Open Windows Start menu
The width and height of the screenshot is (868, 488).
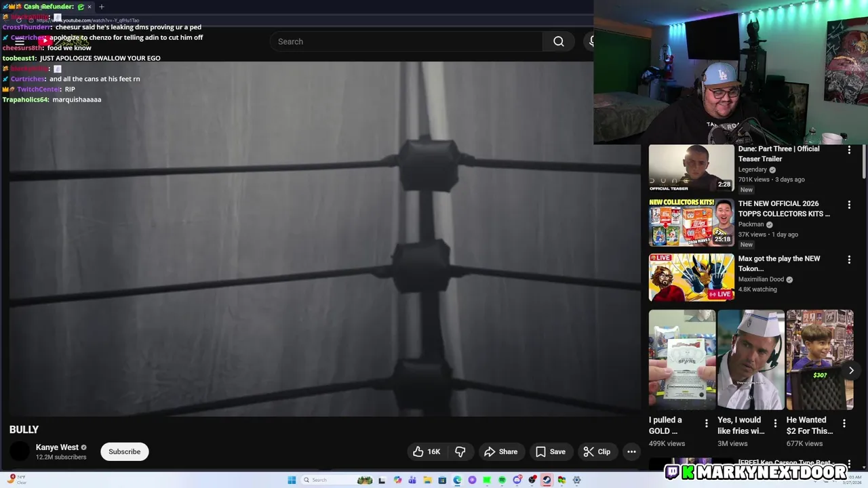click(x=292, y=480)
